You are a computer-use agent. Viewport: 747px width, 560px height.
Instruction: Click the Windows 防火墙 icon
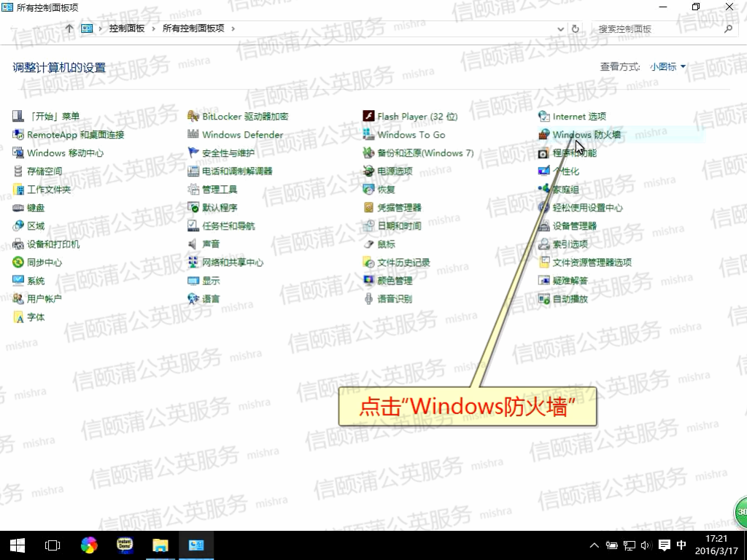point(543,135)
